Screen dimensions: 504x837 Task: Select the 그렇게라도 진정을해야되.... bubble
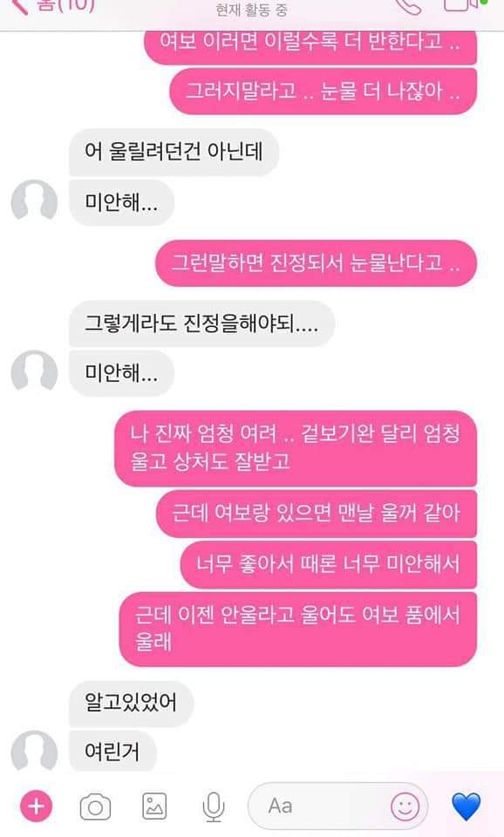(201, 323)
